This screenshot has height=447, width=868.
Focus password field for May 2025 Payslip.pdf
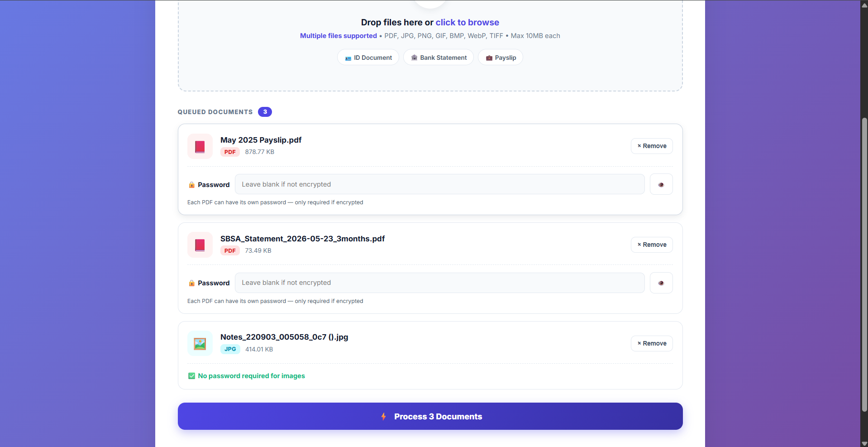[x=439, y=184]
